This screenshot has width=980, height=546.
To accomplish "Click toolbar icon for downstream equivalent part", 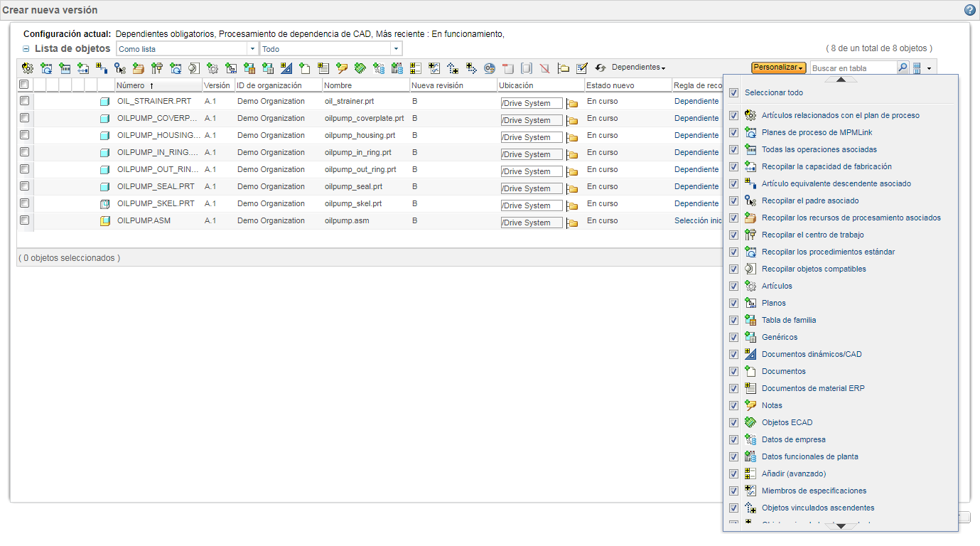I will (102, 68).
